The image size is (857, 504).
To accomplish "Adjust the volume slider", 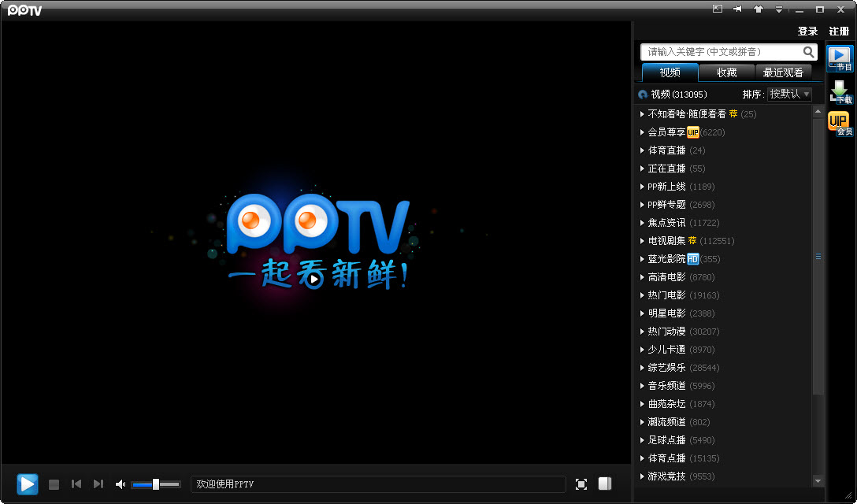I will point(156,484).
